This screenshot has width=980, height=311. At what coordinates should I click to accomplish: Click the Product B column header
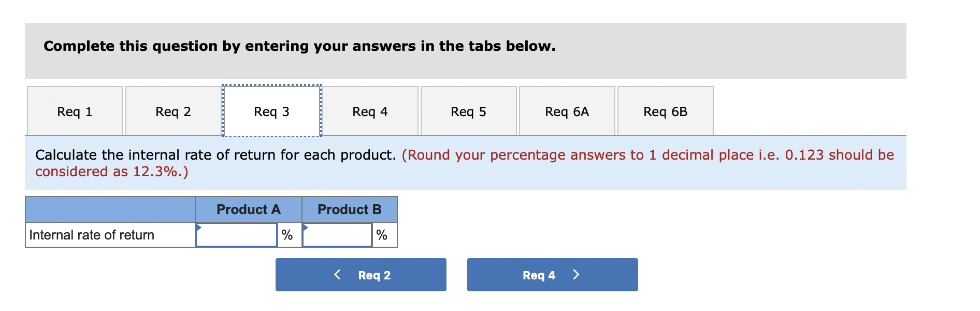[349, 209]
